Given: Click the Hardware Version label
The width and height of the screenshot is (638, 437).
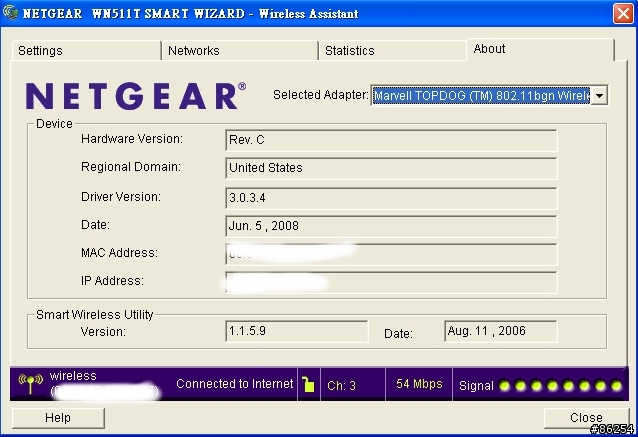Looking at the screenshot, I should tap(132, 139).
